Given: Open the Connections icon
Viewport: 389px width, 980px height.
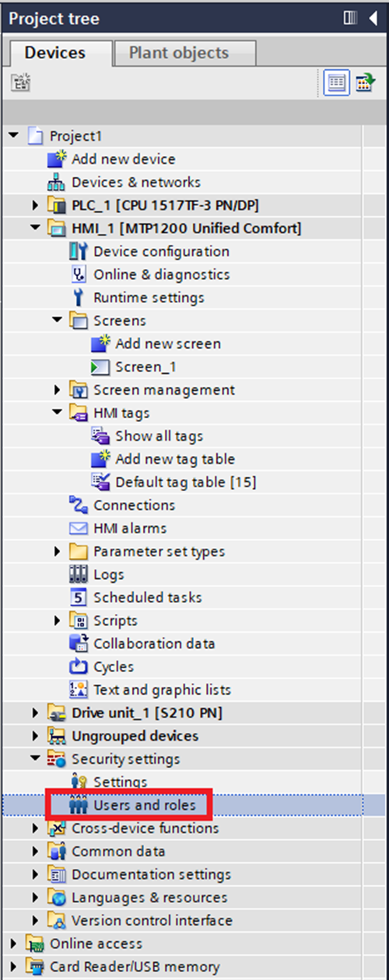Looking at the screenshot, I should point(79,505).
